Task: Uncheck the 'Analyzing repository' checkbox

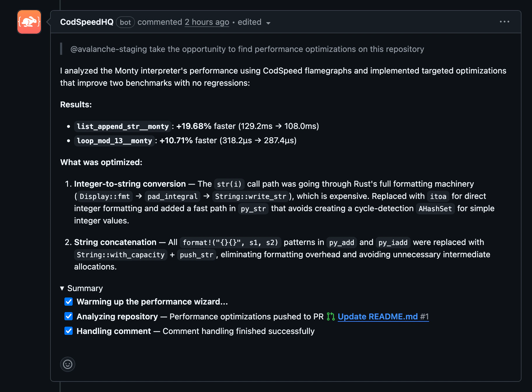Action: pos(68,316)
